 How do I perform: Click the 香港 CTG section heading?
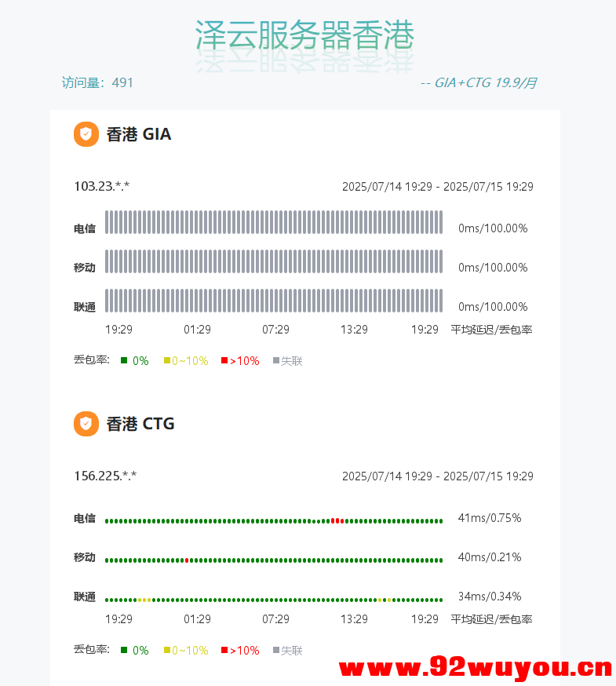140,424
